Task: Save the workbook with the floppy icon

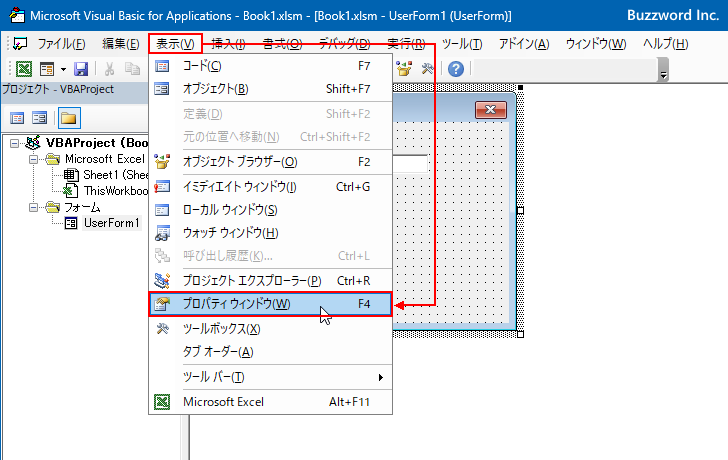Action: coord(81,69)
